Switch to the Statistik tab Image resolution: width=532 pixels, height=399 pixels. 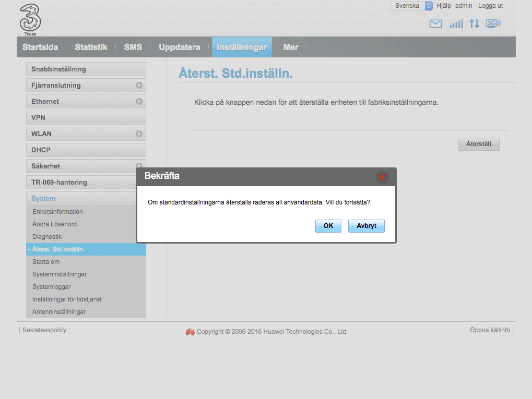(91, 47)
